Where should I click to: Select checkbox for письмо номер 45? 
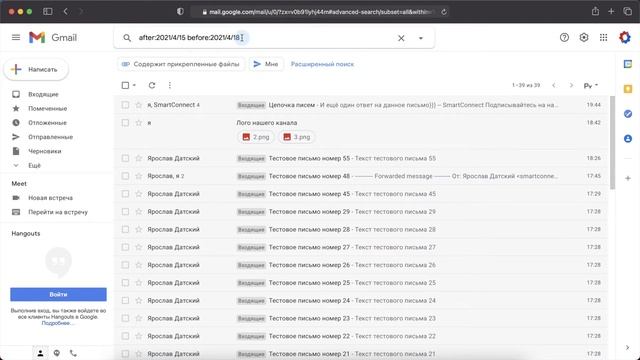coord(125,194)
